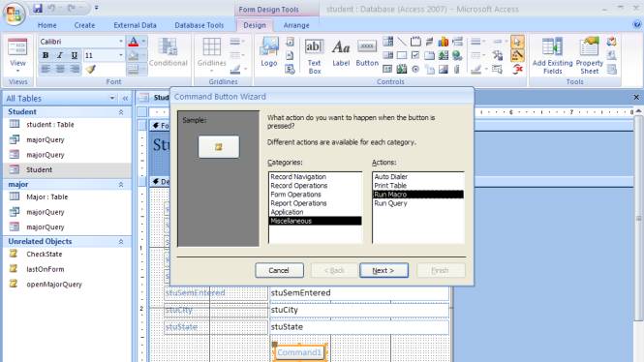Collapse the Student group in navigation pane
Viewport: 644px width, 362px height.
(121, 112)
